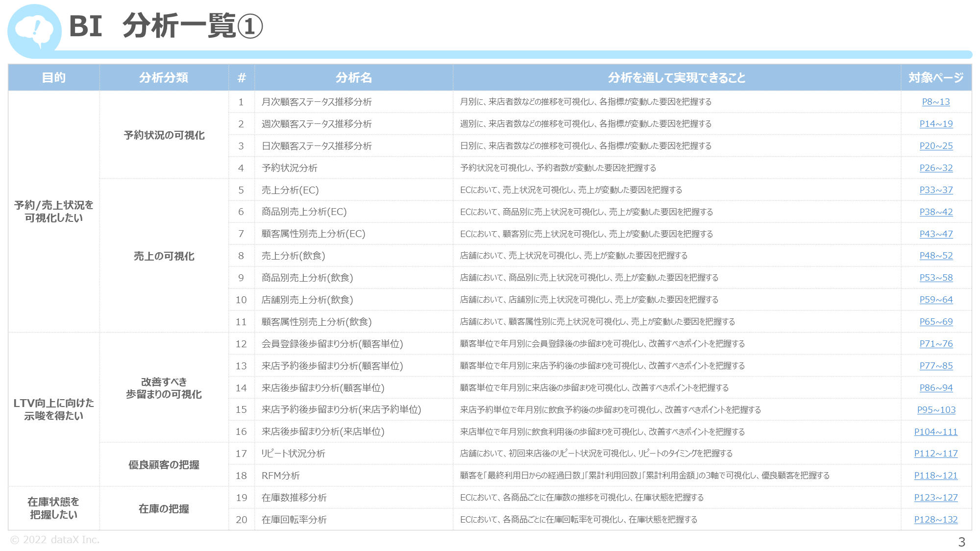Select the RFM分析 cell
This screenshot has width=980, height=551.
pos(354,476)
